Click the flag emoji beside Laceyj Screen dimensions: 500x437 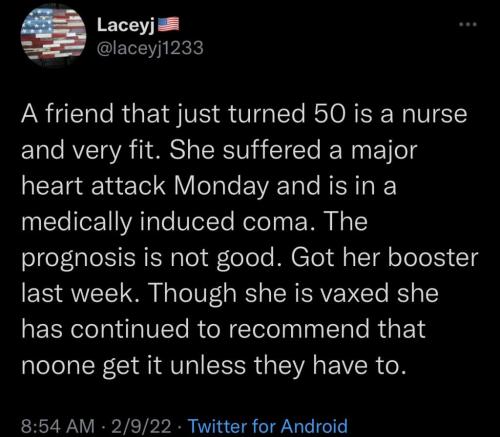tap(168, 25)
